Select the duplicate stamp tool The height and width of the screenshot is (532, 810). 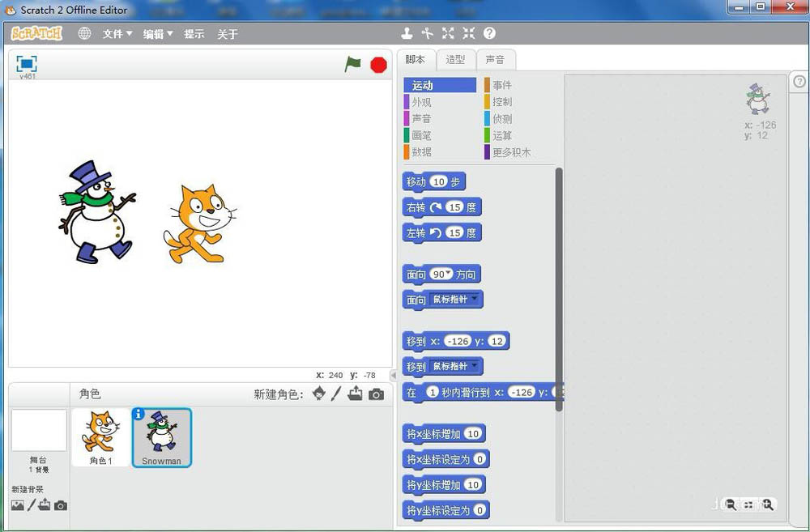pos(407,33)
